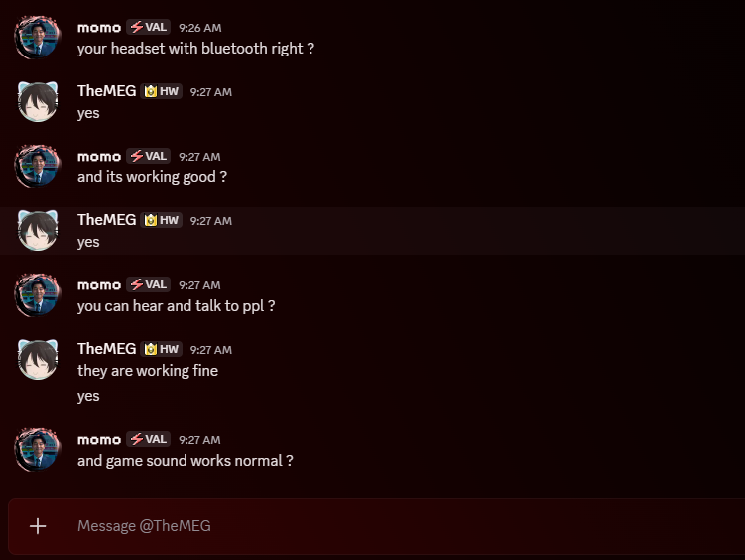Click the VAL lightning tag on "you can hear" message

(148, 284)
